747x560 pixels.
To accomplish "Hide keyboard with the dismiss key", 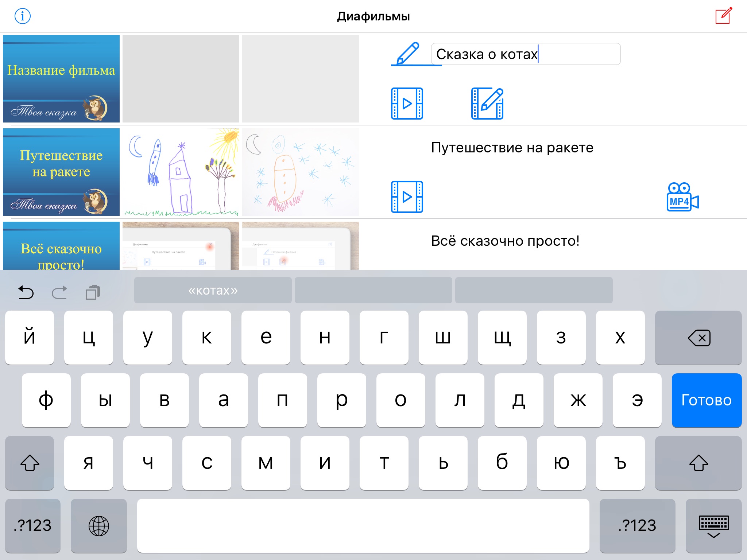I will (713, 526).
